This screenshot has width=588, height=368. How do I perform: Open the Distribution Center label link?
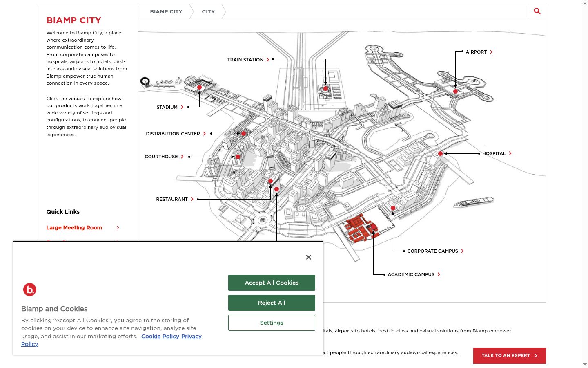click(x=176, y=134)
